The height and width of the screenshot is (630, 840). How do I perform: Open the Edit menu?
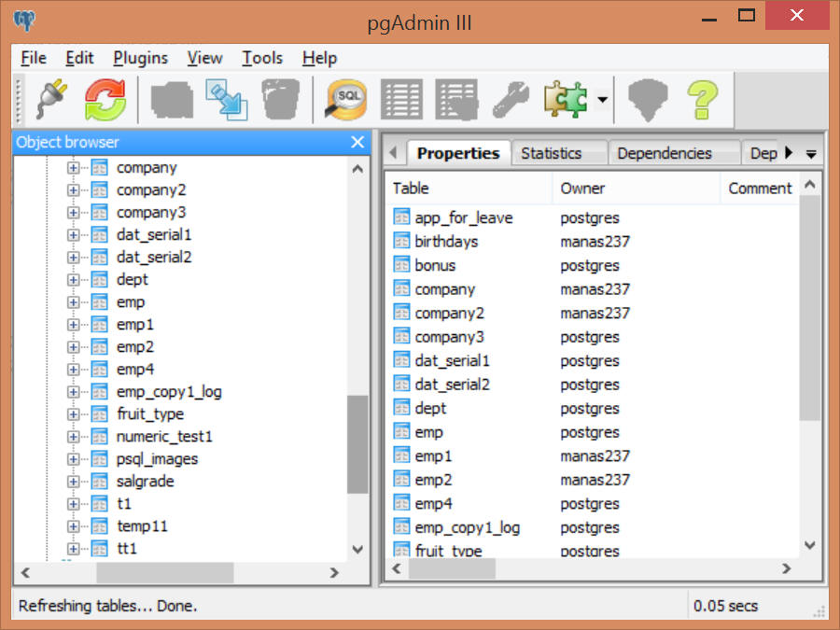79,58
